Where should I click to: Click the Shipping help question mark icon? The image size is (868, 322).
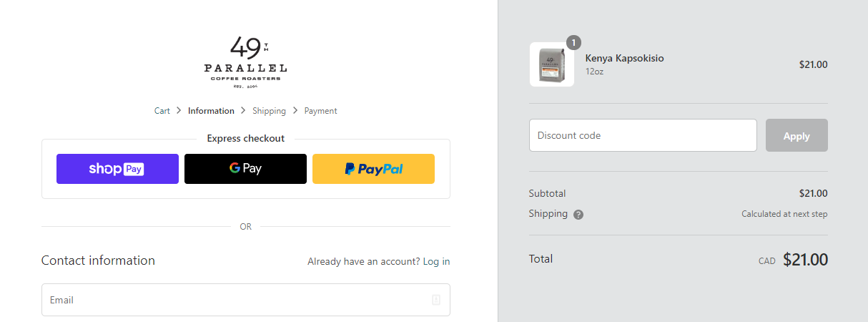(578, 215)
